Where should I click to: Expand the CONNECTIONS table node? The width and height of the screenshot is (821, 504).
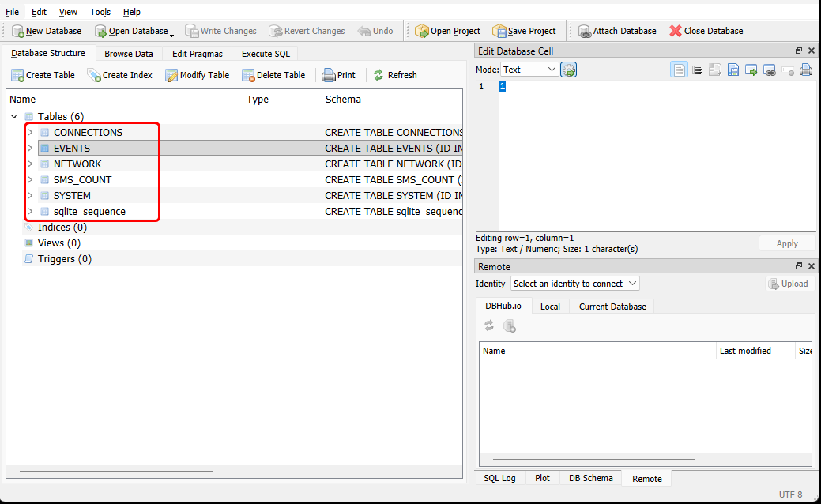30,132
